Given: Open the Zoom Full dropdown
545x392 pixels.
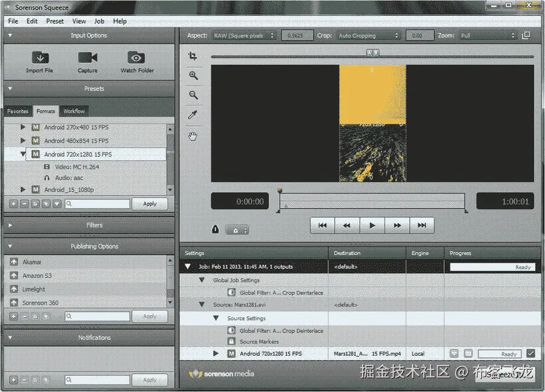Looking at the screenshot, I should (487, 36).
